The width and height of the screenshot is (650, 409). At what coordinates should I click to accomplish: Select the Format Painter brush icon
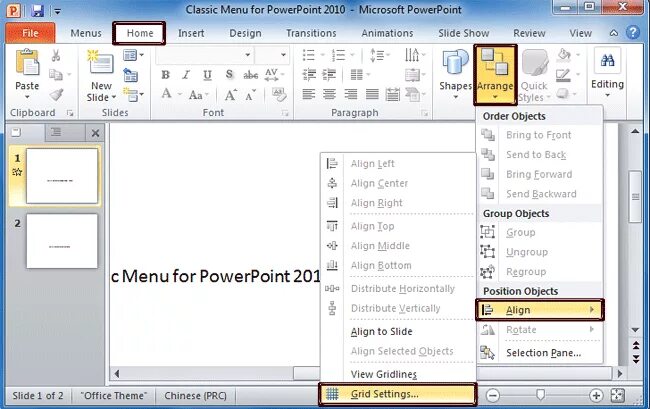(56, 95)
